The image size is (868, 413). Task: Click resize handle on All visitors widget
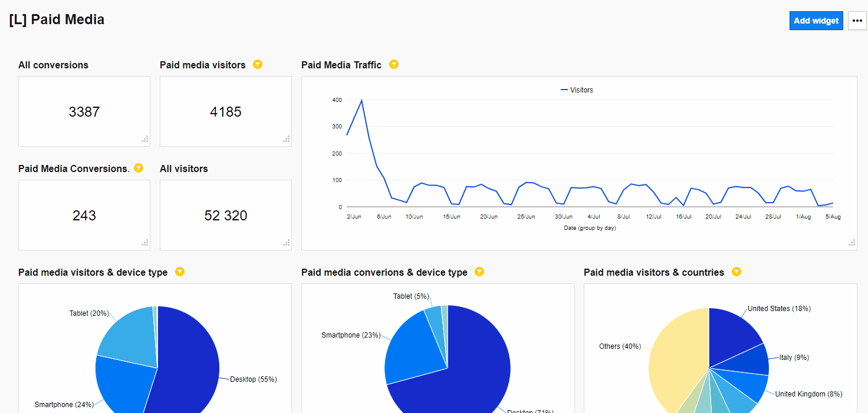pyautogui.click(x=287, y=243)
